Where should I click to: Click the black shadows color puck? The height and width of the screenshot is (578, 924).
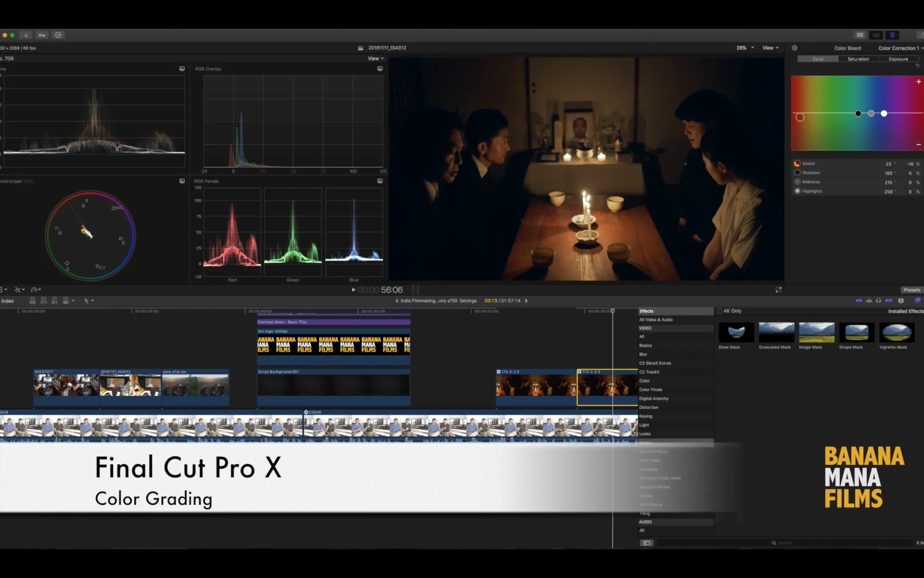tap(858, 113)
